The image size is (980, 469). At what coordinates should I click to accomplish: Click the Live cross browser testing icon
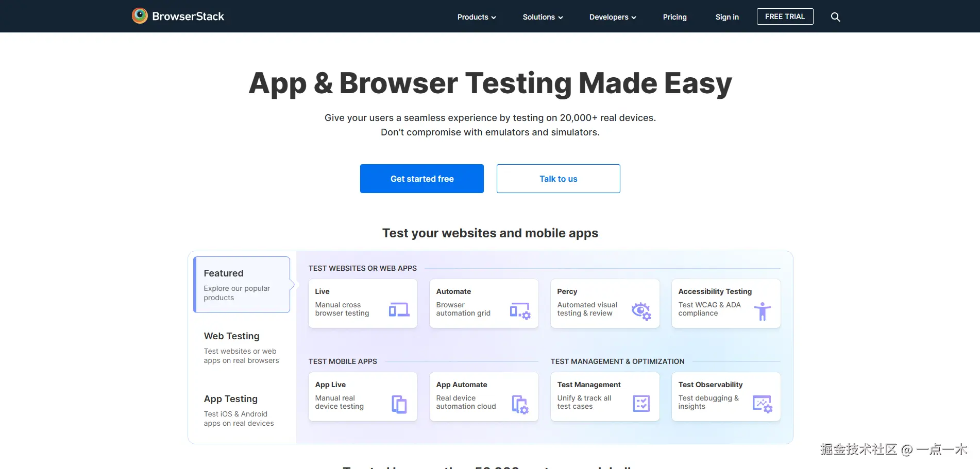point(399,309)
